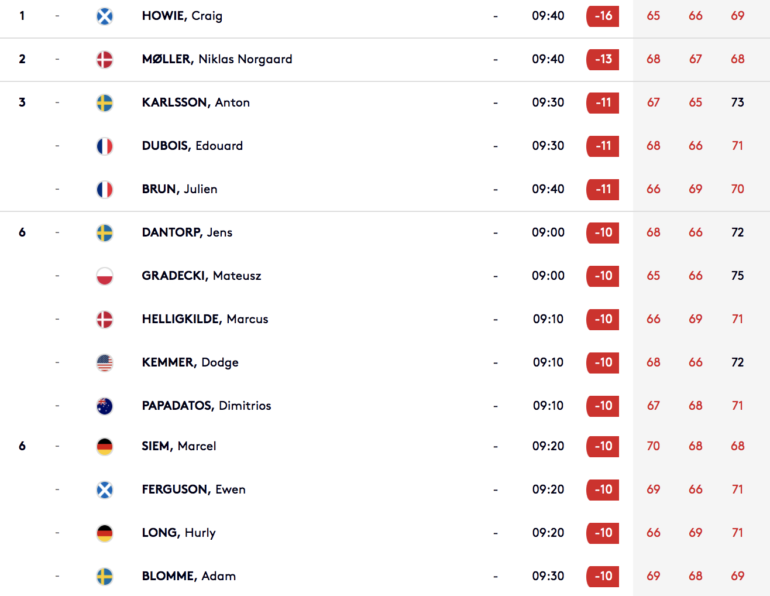
Task: Click Germany flag icon beside SIEM, Marcel
Action: (105, 446)
